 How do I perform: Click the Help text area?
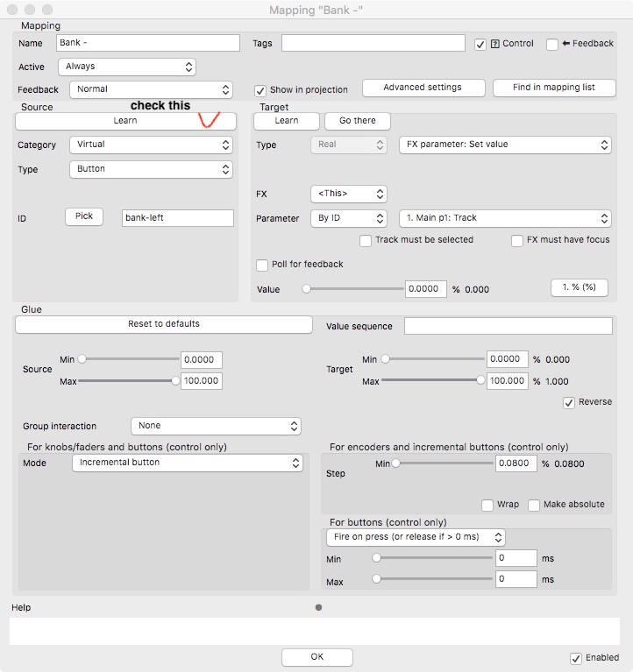click(x=315, y=631)
